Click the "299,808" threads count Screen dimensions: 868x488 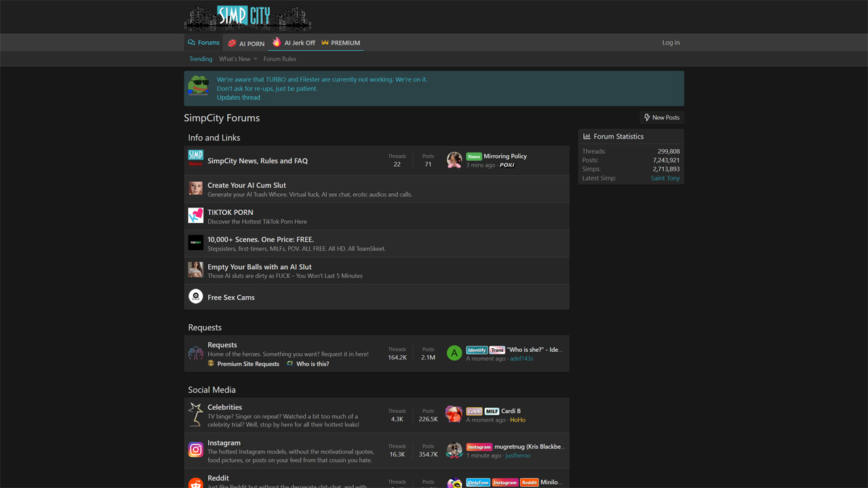(669, 152)
